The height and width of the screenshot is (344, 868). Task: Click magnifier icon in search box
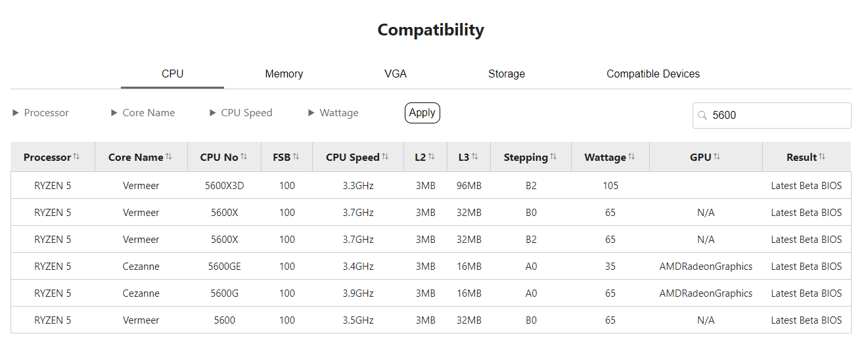(x=702, y=116)
